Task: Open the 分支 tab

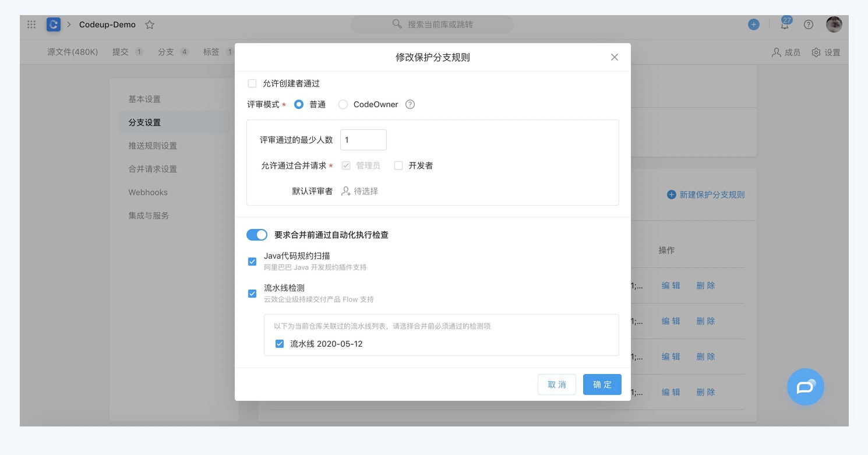Action: 173,52
